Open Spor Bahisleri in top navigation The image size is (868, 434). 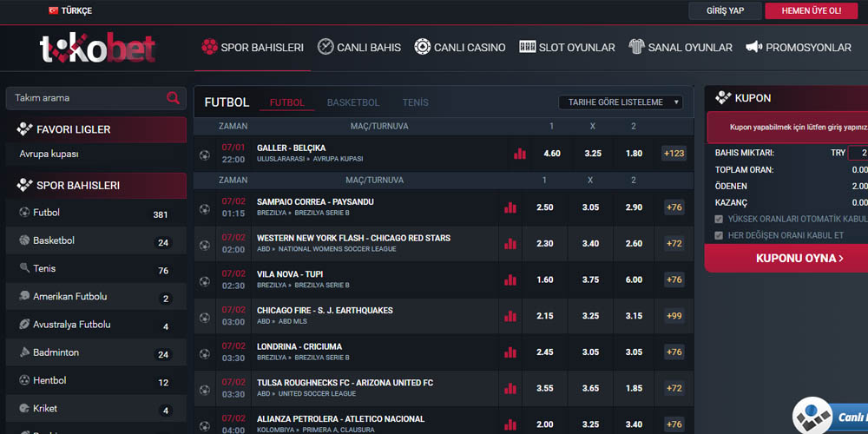coord(253,48)
